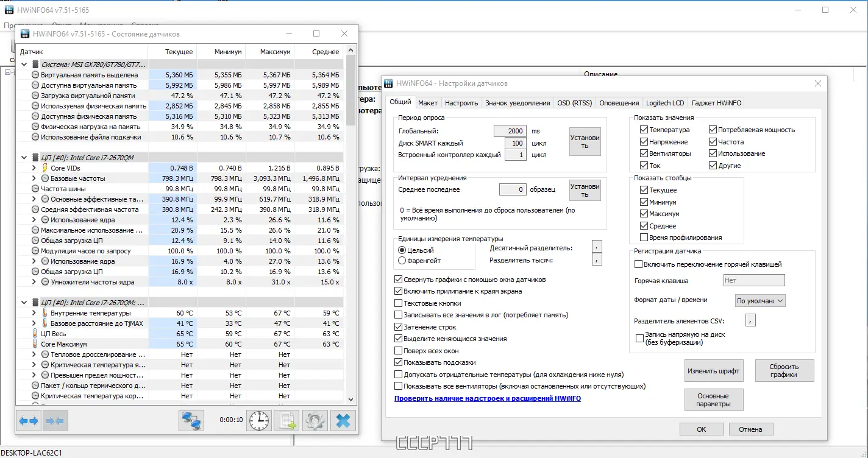Enable the Время профилирования column checkbox
868x458 pixels.
click(x=644, y=238)
